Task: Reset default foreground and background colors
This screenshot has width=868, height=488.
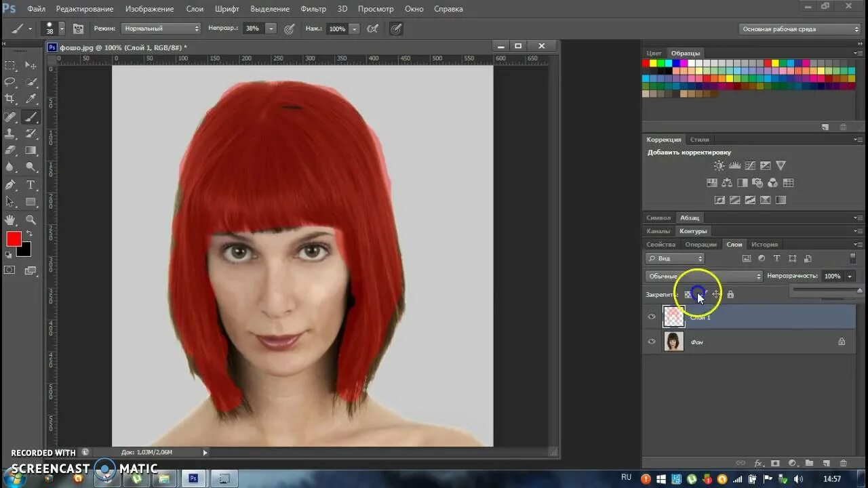Action: 8,255
